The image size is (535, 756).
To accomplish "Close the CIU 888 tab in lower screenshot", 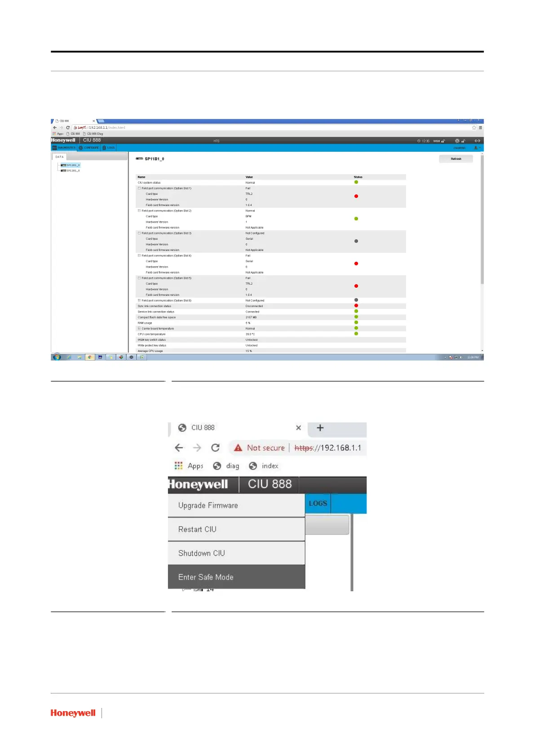I will tap(298, 428).
